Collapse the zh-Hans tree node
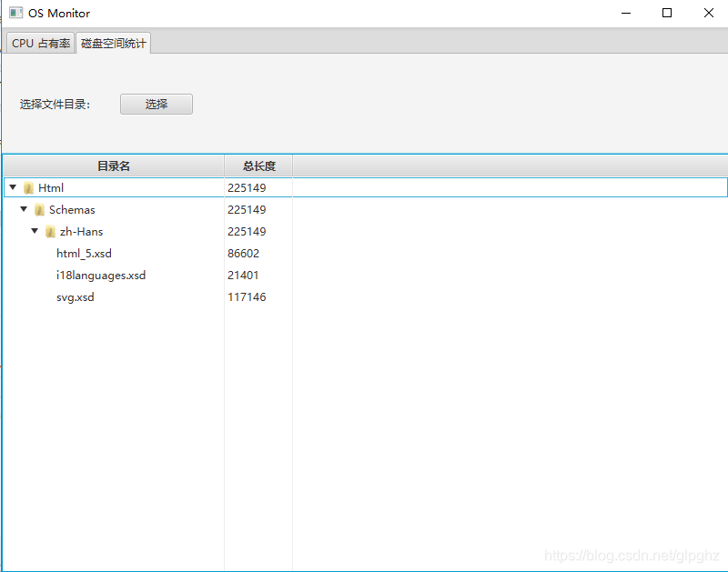This screenshot has width=728, height=572. point(35,231)
